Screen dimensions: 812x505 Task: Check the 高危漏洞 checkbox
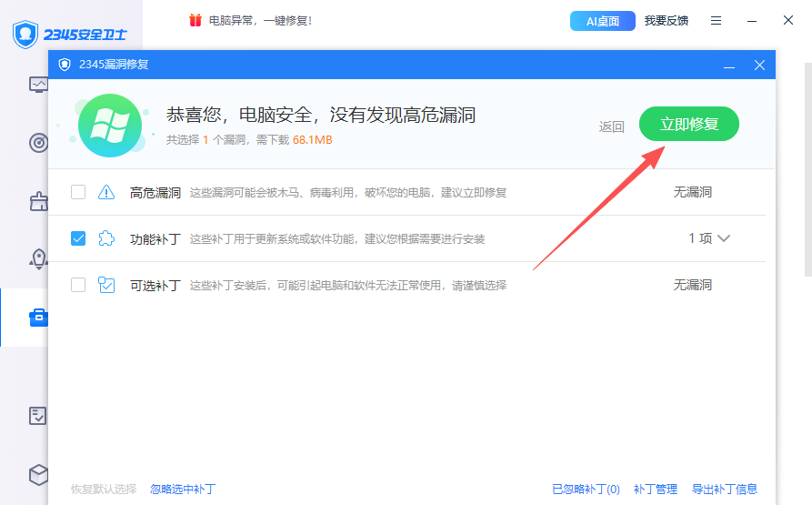coord(78,192)
